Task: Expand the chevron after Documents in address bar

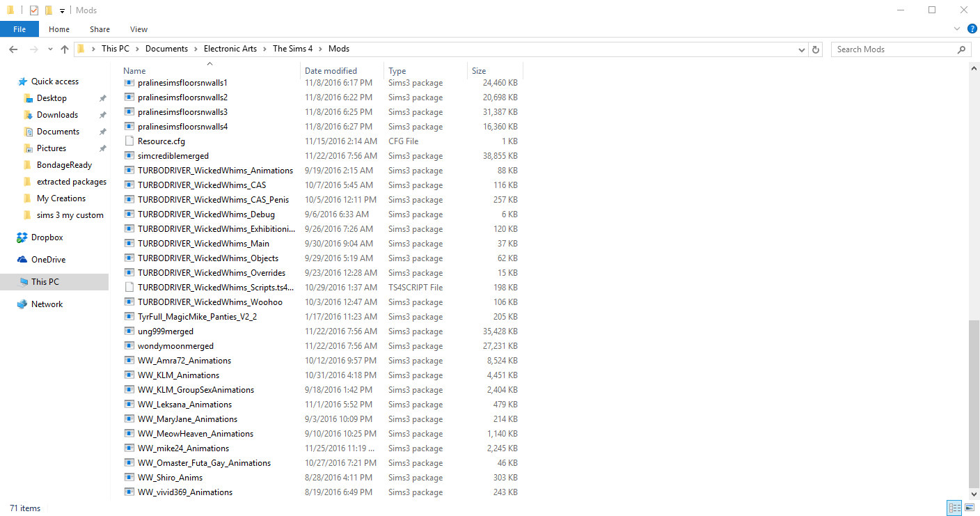Action: click(196, 49)
